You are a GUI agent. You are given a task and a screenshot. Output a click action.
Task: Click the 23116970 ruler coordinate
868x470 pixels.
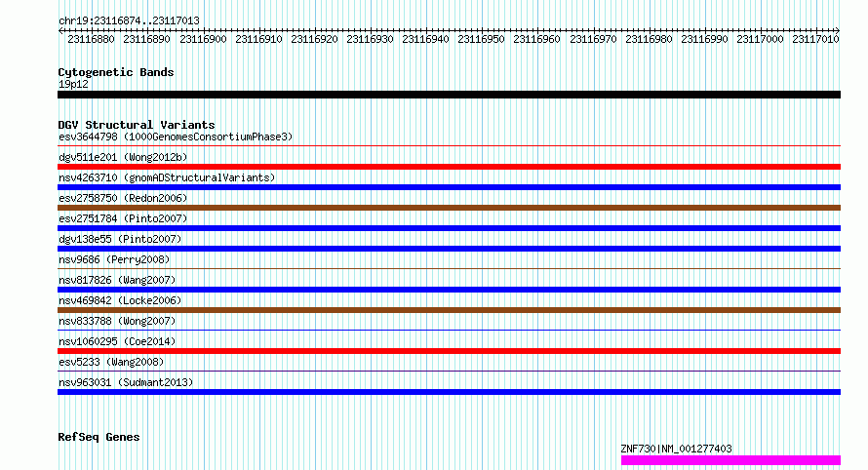click(x=593, y=39)
